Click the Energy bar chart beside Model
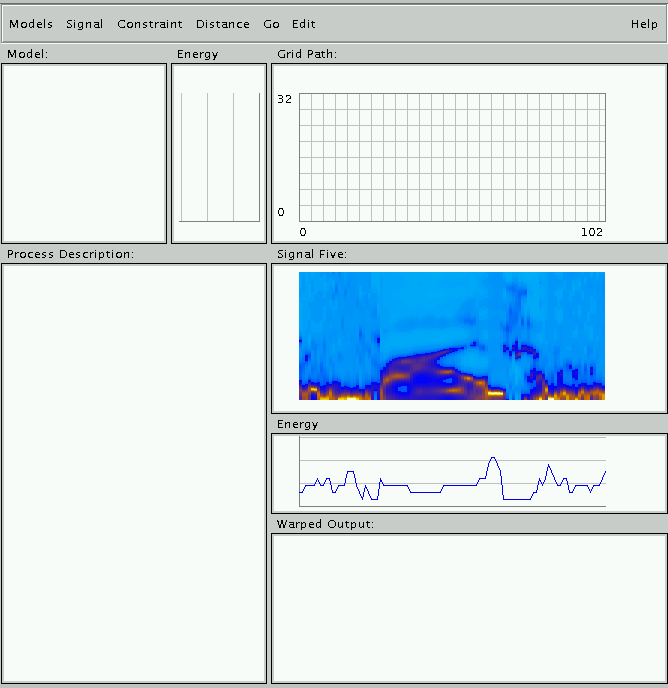 pyautogui.click(x=219, y=156)
